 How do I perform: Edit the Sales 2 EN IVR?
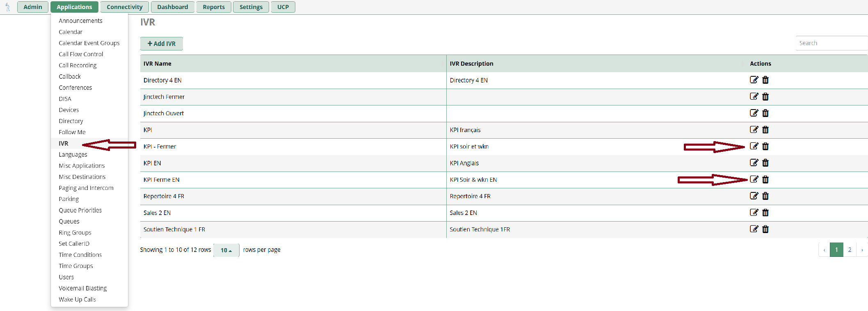click(754, 213)
